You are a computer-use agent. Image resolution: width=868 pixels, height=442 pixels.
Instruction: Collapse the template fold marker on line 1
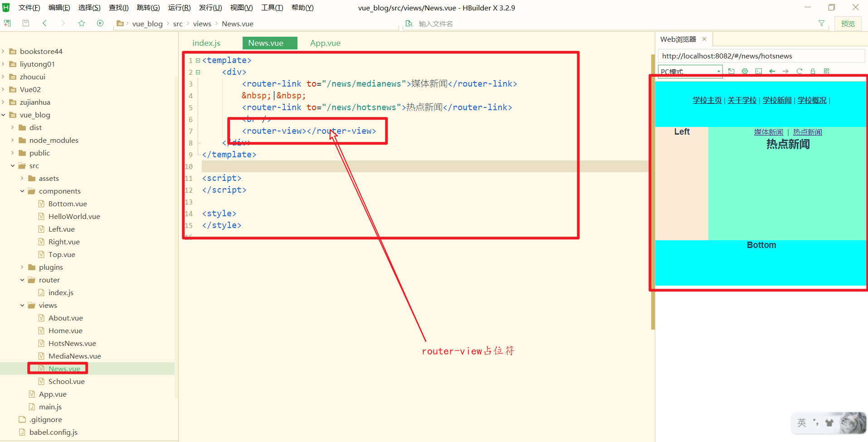coord(198,60)
